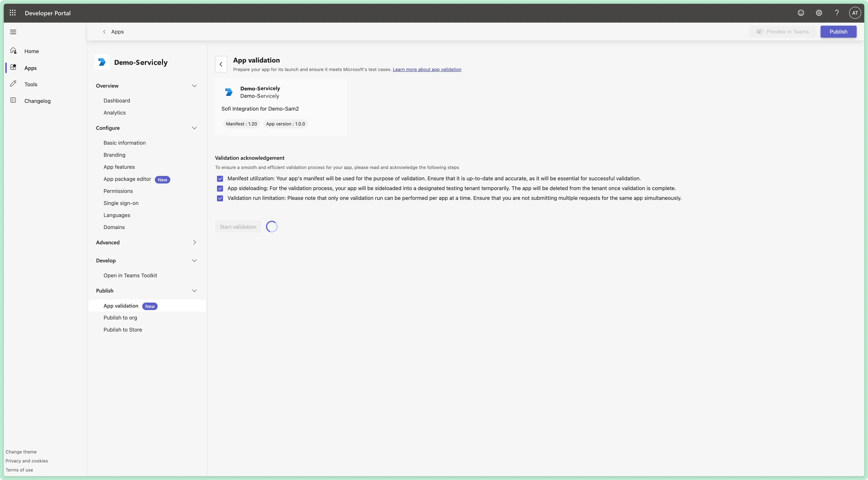Collapse the Overview section
The width and height of the screenshot is (868, 480).
click(x=194, y=86)
